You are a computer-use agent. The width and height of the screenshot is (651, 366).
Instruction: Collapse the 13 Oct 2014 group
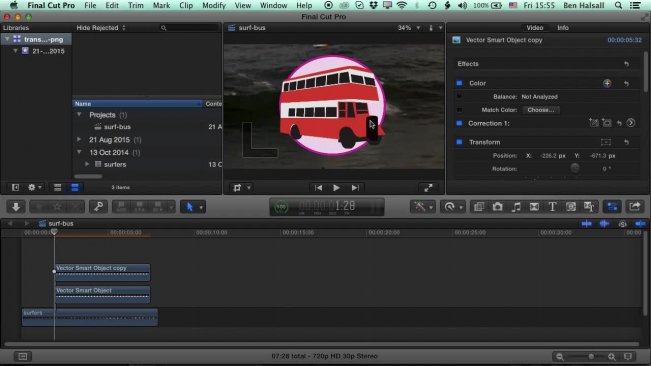coord(79,152)
